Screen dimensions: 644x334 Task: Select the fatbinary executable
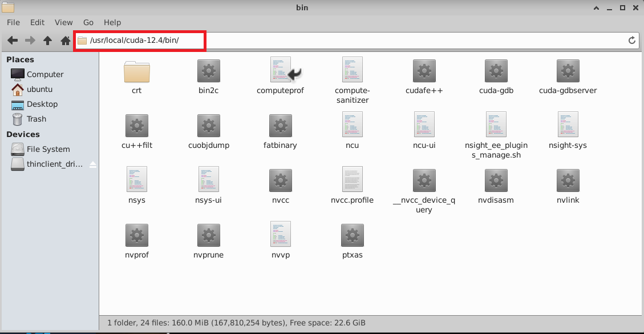click(x=281, y=126)
